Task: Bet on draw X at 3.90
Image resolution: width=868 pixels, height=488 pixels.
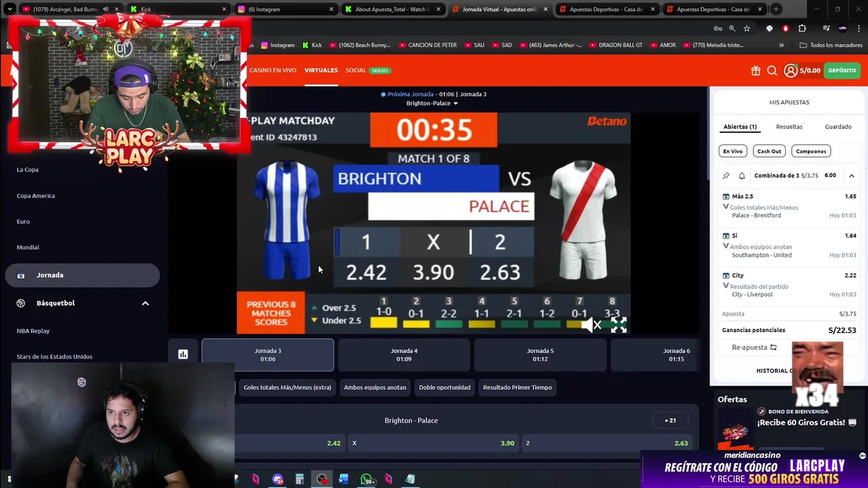Action: [433, 443]
